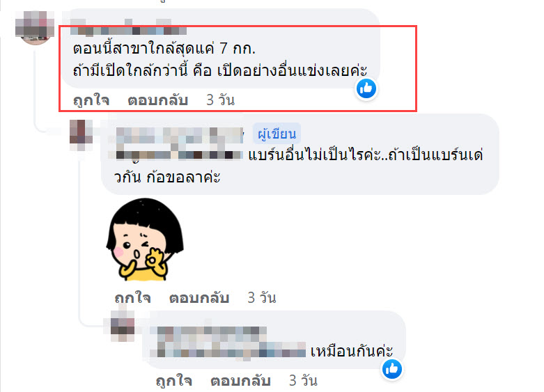Click the like reaction icon on first comment
Image resolution: width=544 pixels, height=392 pixels.
point(366,88)
